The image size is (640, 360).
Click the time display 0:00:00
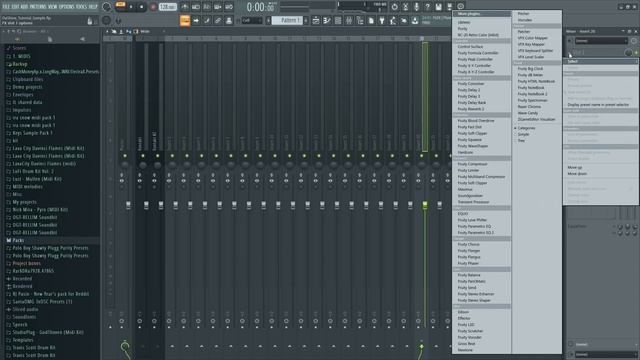(260, 7)
